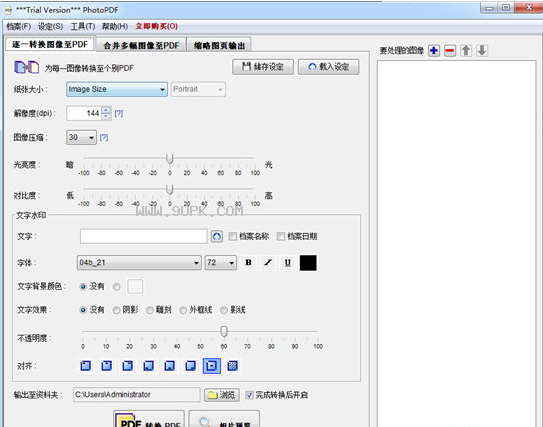Click the 不透明度 opacity slider handle
The image size is (543, 427).
224,331
